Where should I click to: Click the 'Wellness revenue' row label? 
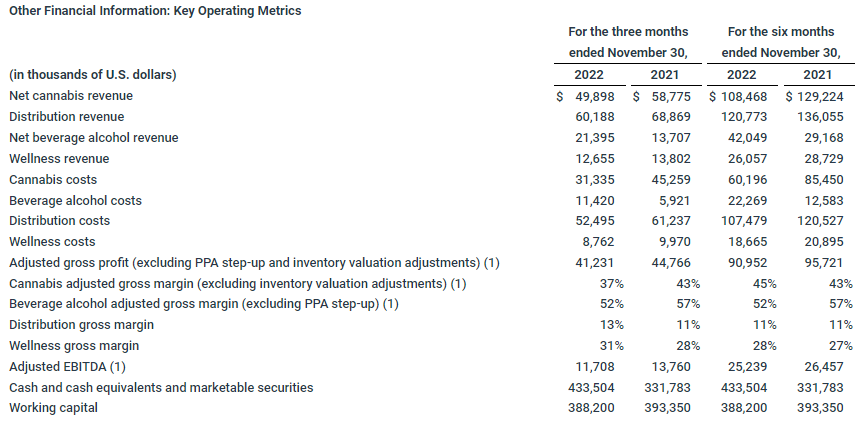coord(59,159)
